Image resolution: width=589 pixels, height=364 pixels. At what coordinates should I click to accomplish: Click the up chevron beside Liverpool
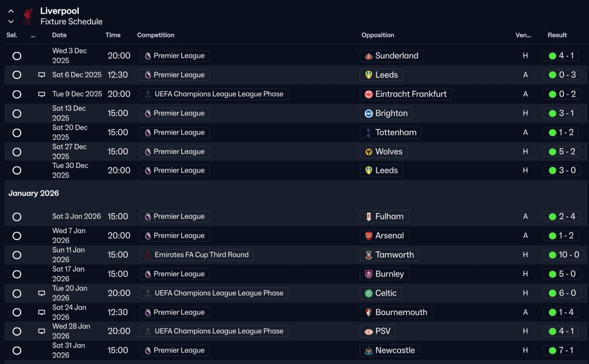(x=11, y=11)
